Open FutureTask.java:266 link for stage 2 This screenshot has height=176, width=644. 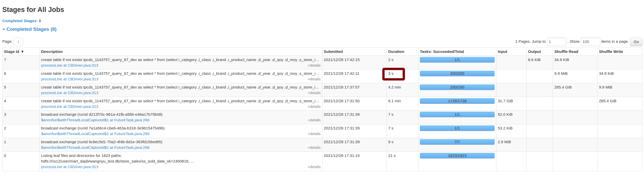[95, 134]
